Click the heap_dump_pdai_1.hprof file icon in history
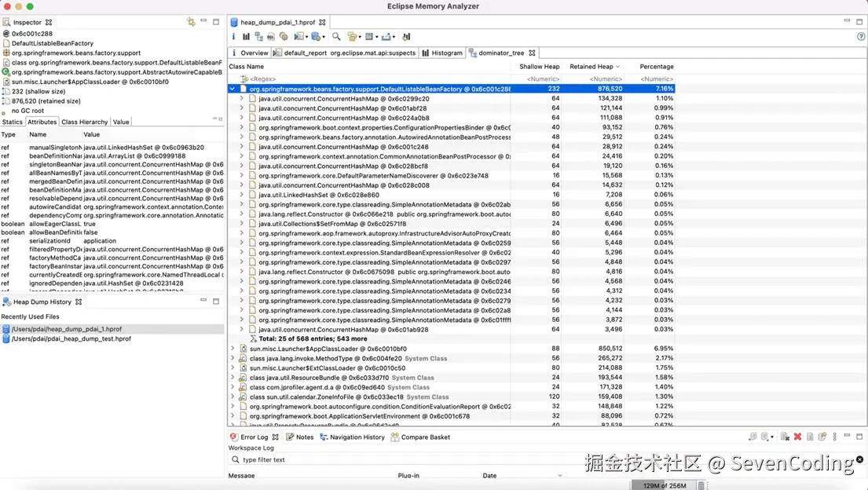The width and height of the screenshot is (868, 490). (6, 329)
